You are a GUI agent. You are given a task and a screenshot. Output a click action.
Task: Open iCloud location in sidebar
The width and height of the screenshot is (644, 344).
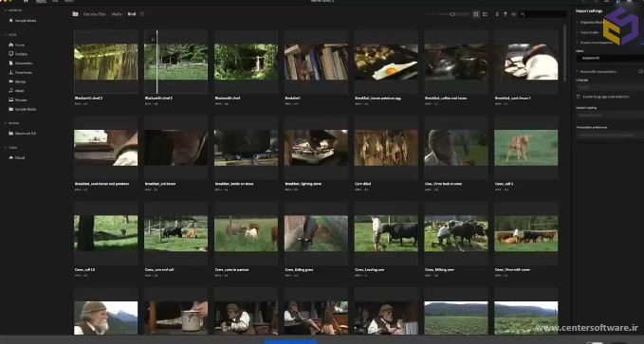(17, 157)
